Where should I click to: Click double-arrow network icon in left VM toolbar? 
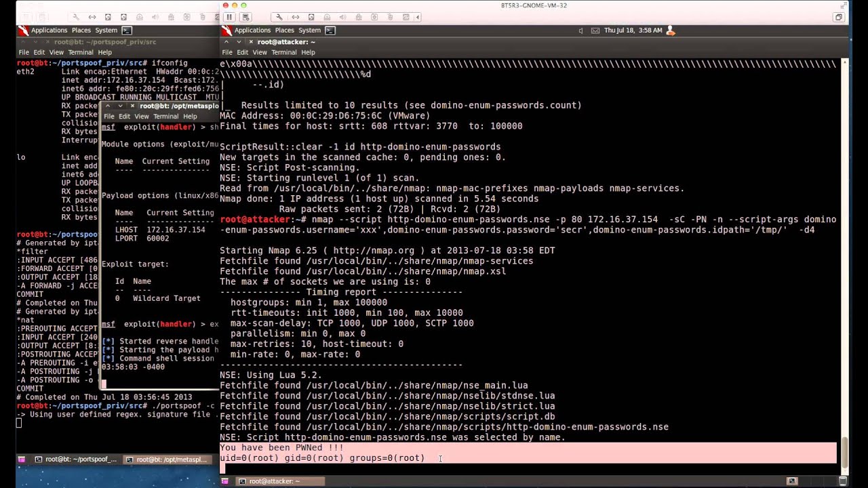[x=92, y=17]
